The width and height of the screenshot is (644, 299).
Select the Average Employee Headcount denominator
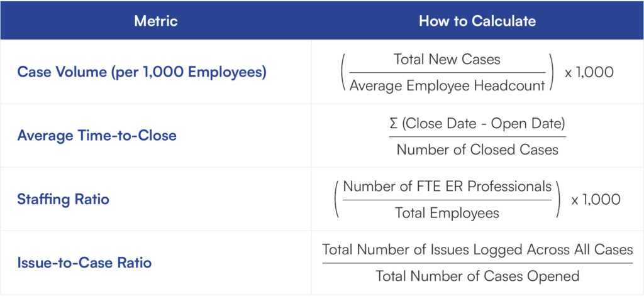click(447, 86)
